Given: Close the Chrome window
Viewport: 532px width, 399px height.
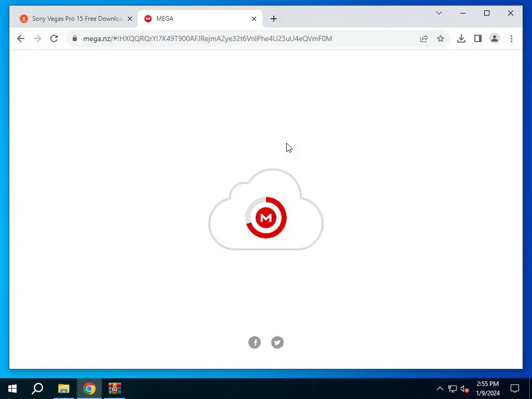Looking at the screenshot, I should (510, 13).
